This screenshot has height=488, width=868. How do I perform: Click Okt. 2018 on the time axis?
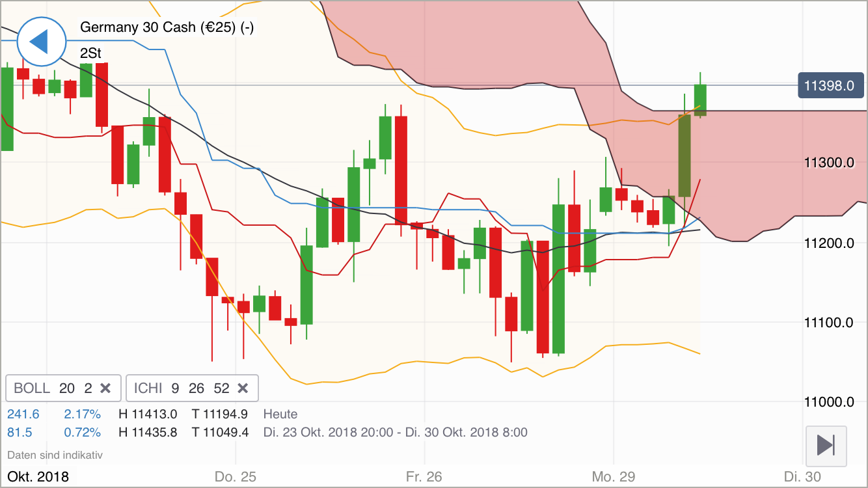pos(39,476)
